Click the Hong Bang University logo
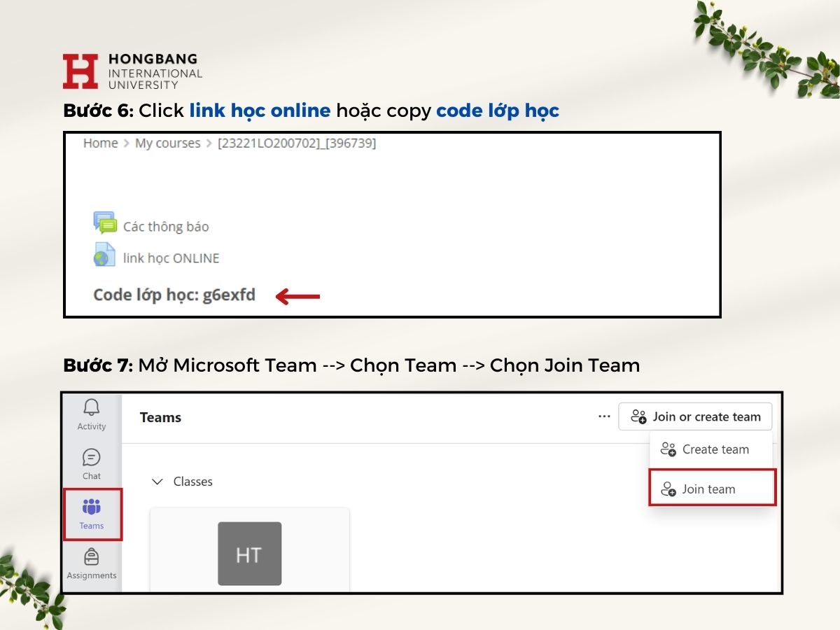Viewport: 840px width, 630px height. (x=132, y=71)
